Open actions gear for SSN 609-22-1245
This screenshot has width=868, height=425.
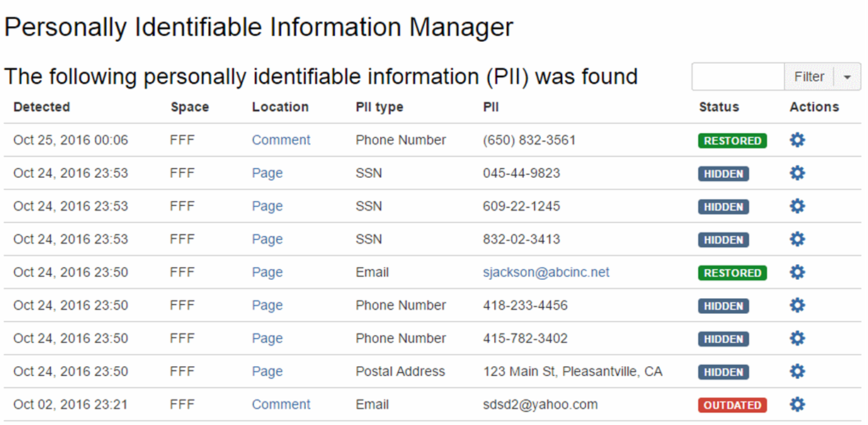click(x=797, y=206)
